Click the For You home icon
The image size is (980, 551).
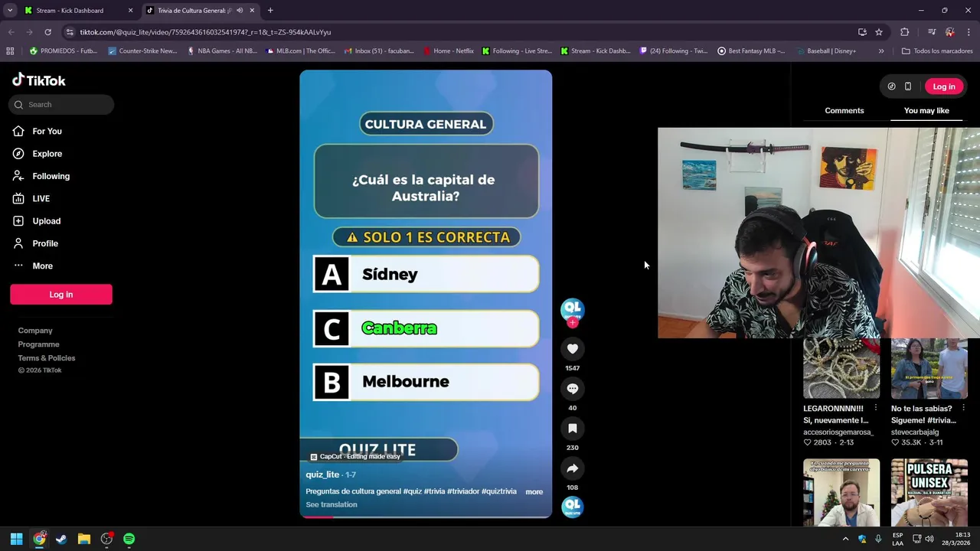click(18, 131)
